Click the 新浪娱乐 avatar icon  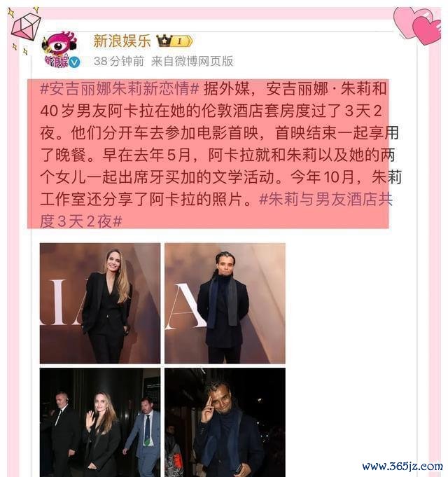tap(60, 50)
